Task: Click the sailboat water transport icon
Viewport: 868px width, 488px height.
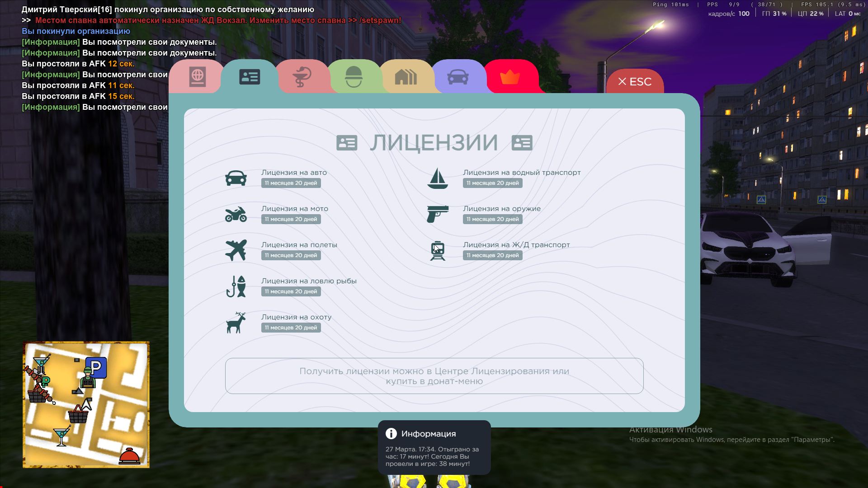Action: coord(437,178)
